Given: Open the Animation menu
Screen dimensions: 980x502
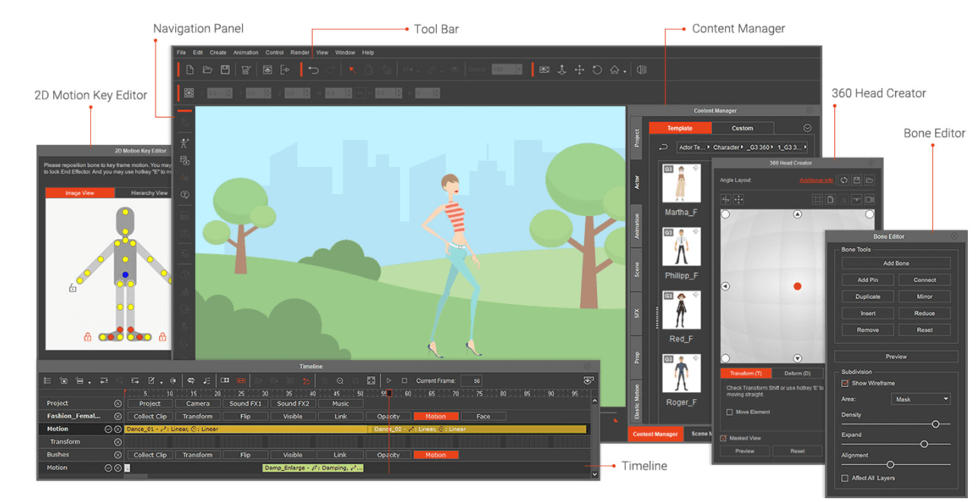Looking at the screenshot, I should 244,52.
